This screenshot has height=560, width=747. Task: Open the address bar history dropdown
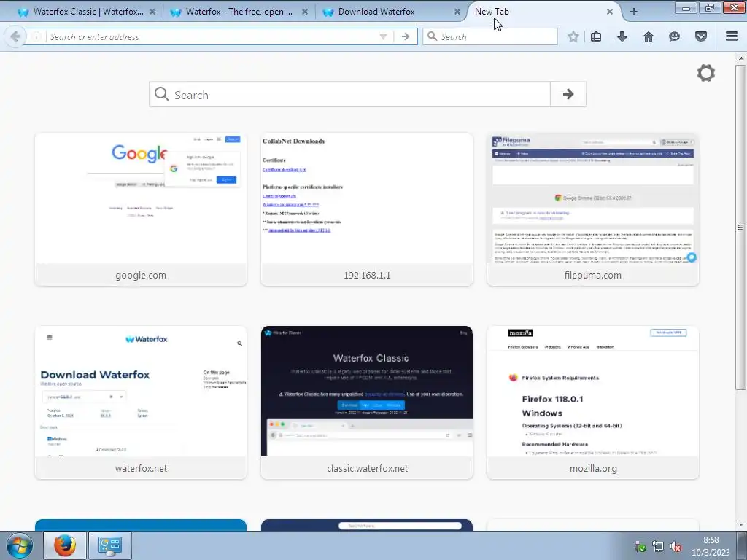point(383,36)
